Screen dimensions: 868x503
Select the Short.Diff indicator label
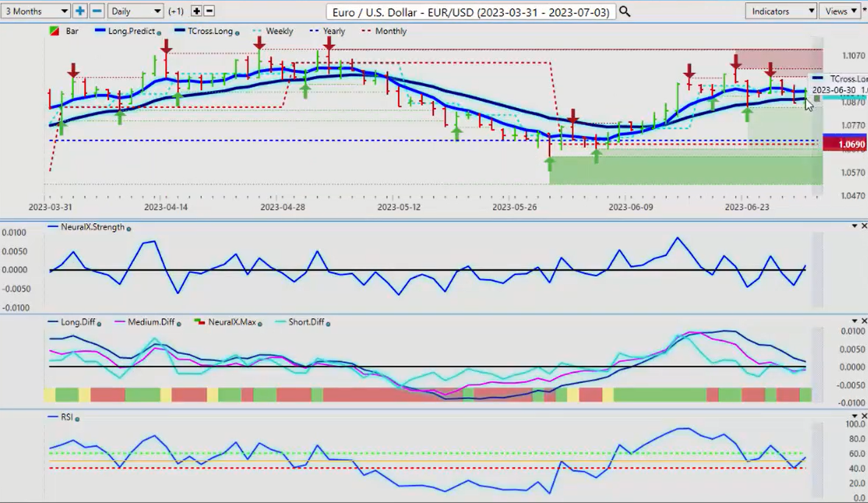tap(306, 322)
